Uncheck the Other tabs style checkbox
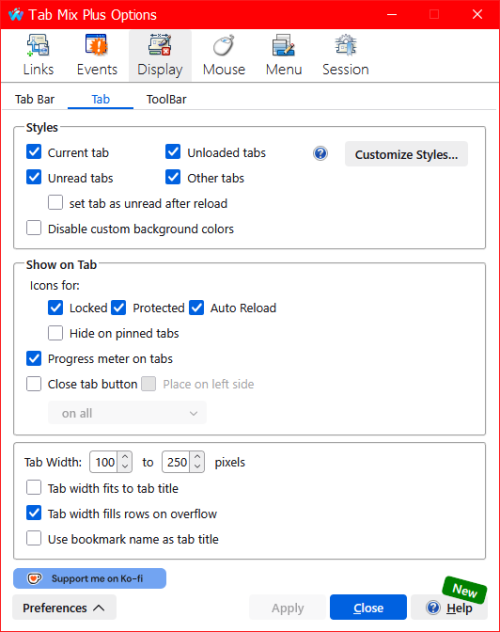Screen dimensions: 500x632 pos(173,177)
